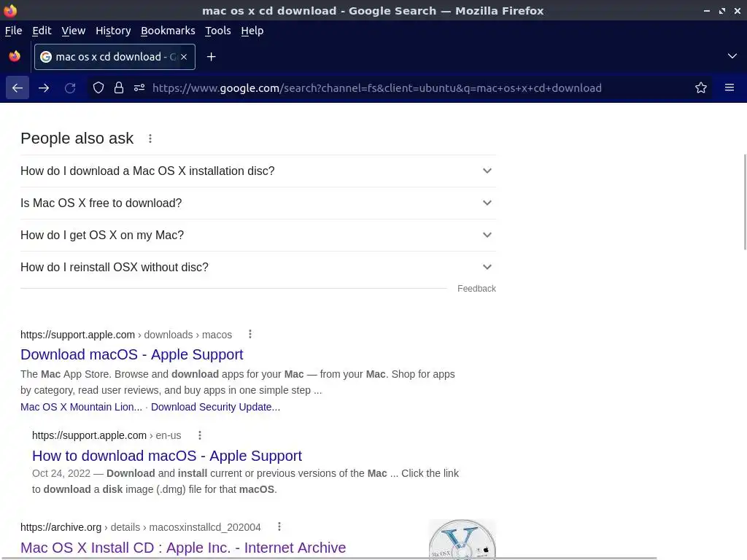The height and width of the screenshot is (560, 747).
Task: Open the File menu
Action: pyautogui.click(x=13, y=31)
